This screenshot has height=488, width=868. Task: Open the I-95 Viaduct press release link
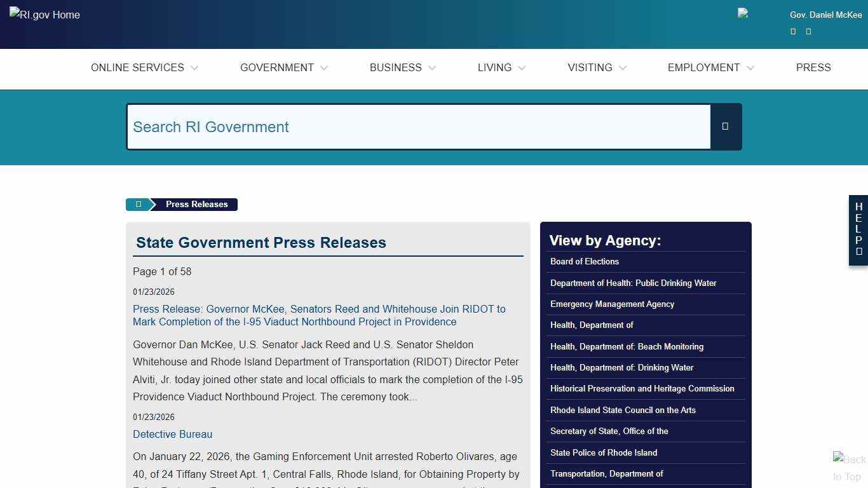pyautogui.click(x=319, y=315)
